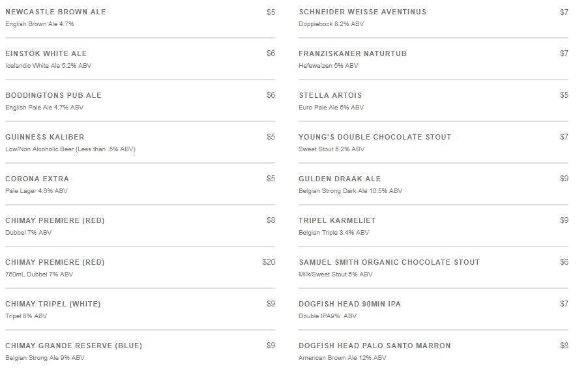The width and height of the screenshot is (588, 371).
Task: Click the Stella Artois title
Action: pyautogui.click(x=330, y=95)
